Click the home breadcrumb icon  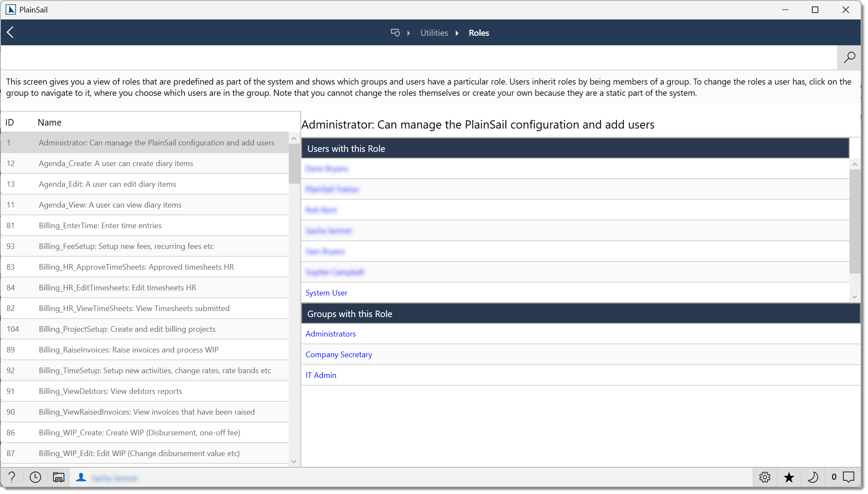(x=395, y=32)
